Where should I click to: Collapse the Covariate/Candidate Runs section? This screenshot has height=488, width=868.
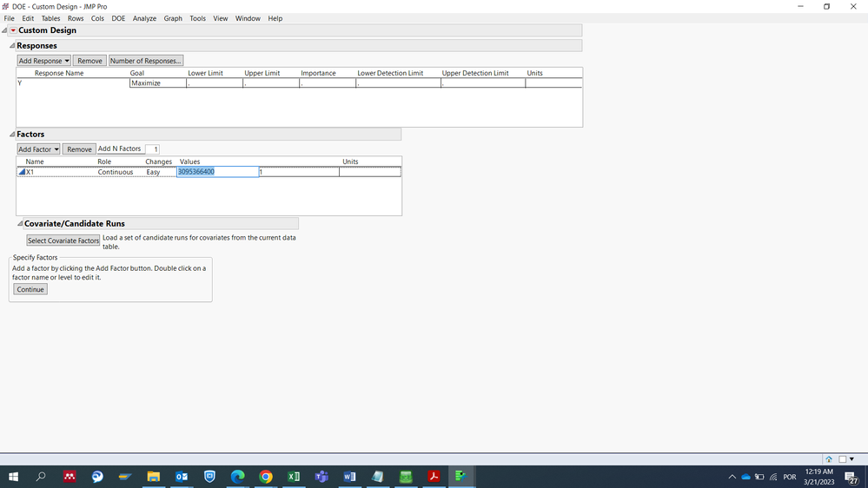point(20,223)
